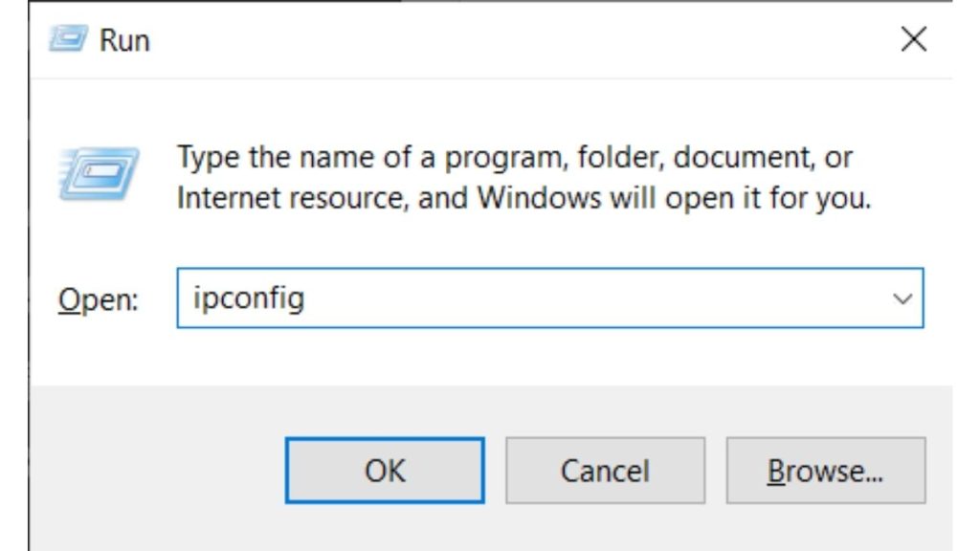
Task: Click the small Run icon in title bar
Action: [67, 39]
